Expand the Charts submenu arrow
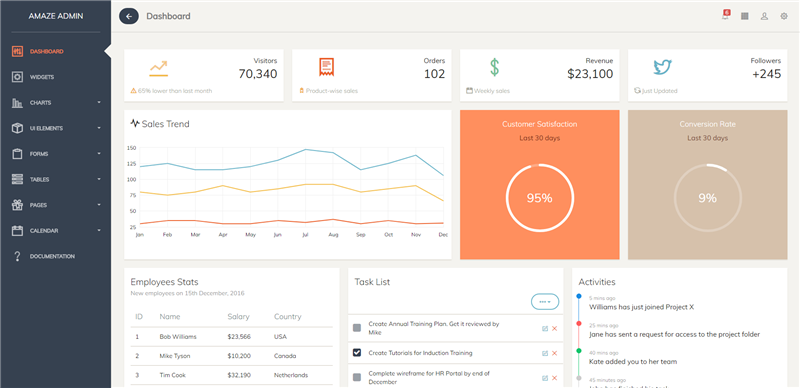 pos(99,103)
